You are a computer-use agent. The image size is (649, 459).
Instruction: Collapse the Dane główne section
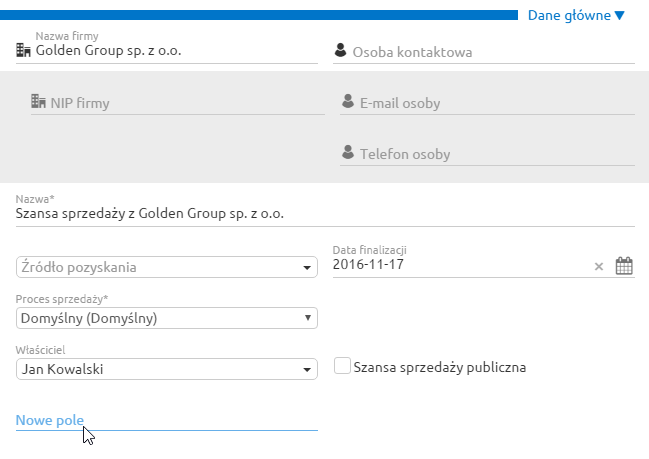[x=576, y=16]
